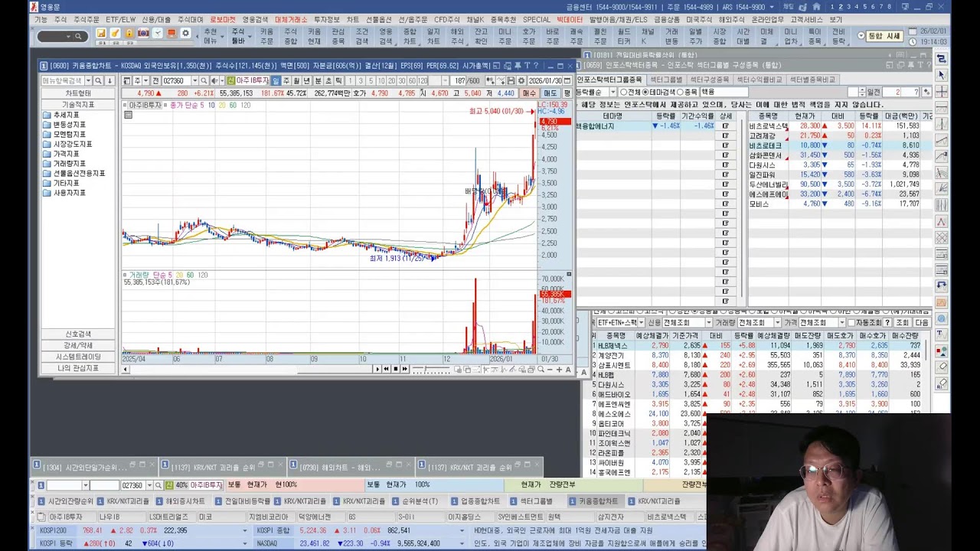Click the 조회 button in the lower-right window

coord(902,323)
